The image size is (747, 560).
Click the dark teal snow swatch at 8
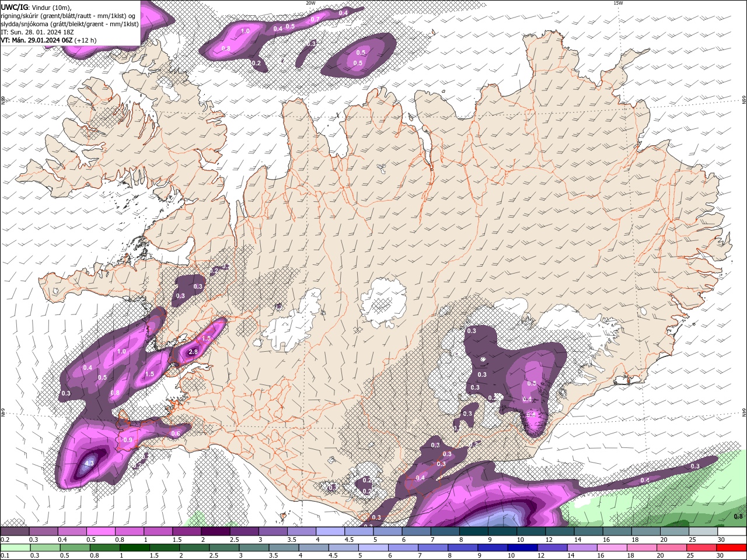pos(474,531)
